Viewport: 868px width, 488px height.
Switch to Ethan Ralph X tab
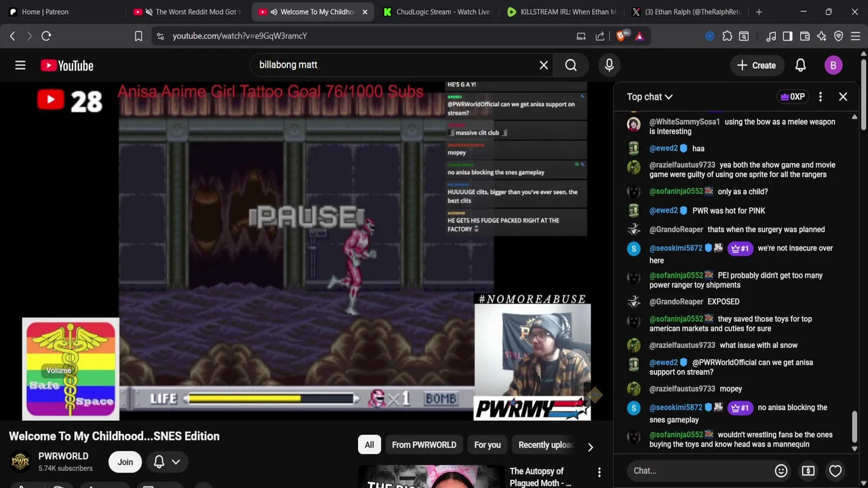pyautogui.click(x=686, y=12)
